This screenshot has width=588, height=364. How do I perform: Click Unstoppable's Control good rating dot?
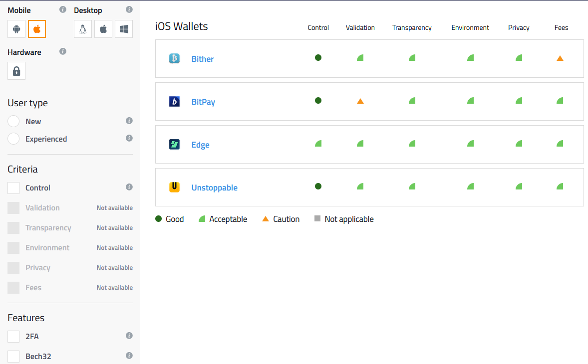pyautogui.click(x=318, y=186)
